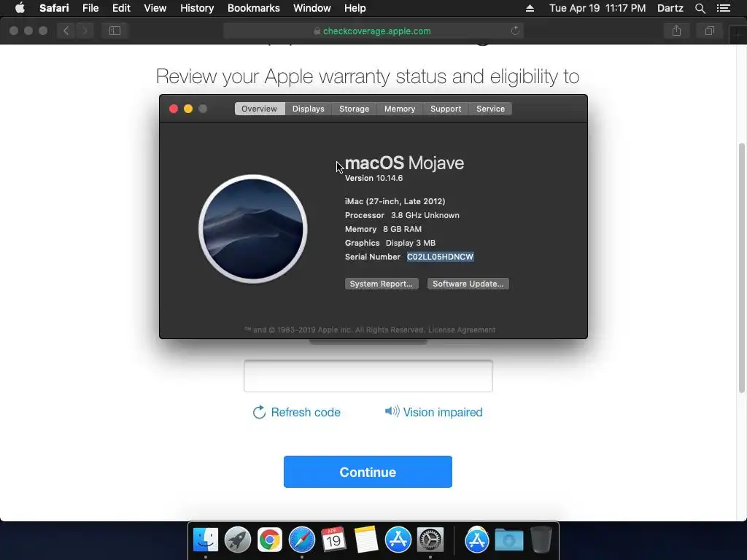Click the blue Continue button
747x560 pixels.
(x=368, y=472)
